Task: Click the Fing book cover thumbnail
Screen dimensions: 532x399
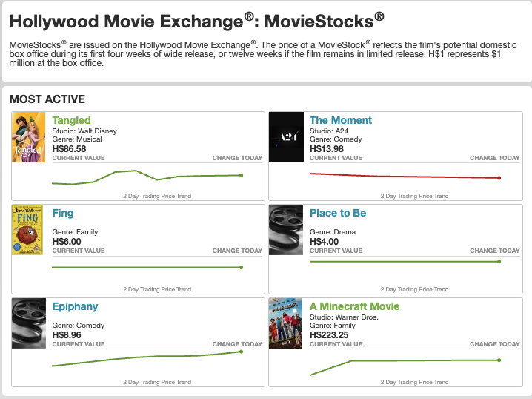Action: 29,231
